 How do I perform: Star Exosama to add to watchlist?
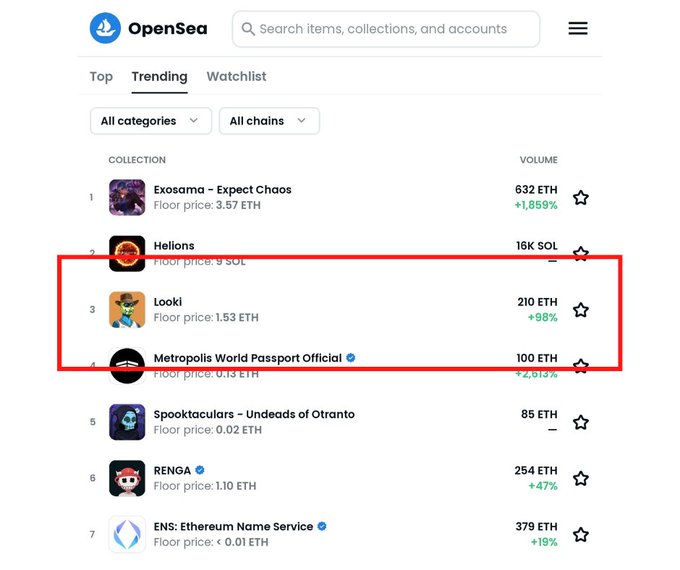click(x=581, y=197)
